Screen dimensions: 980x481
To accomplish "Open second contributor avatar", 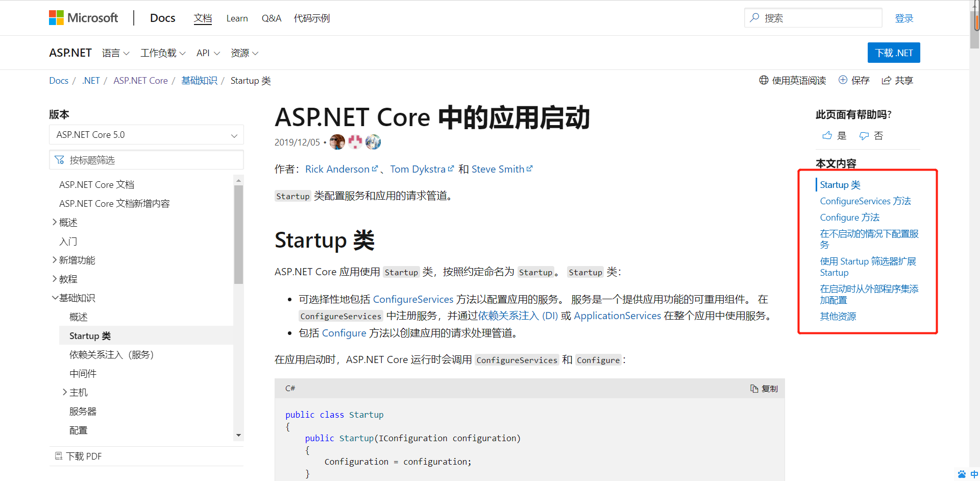I will (x=355, y=142).
